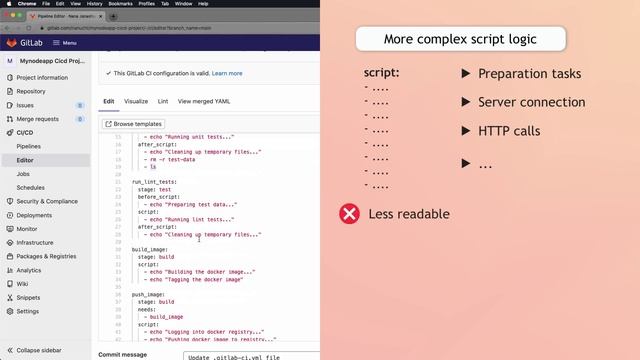
Task: Open Project information in sidebar
Action: click(x=42, y=78)
